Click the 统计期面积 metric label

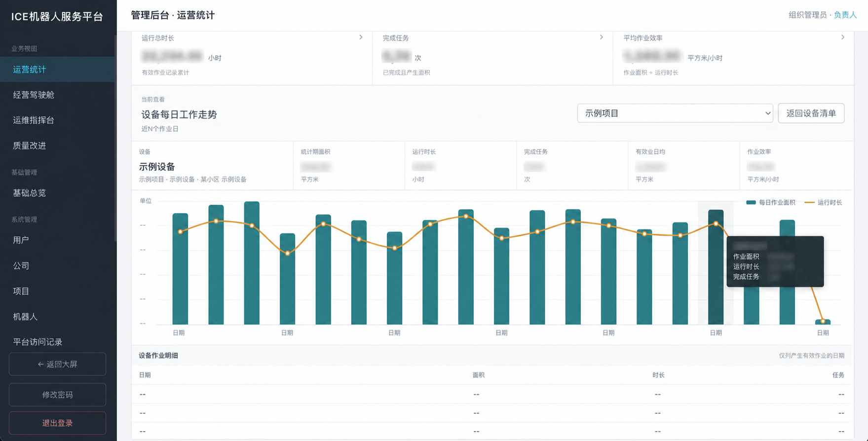tap(315, 152)
